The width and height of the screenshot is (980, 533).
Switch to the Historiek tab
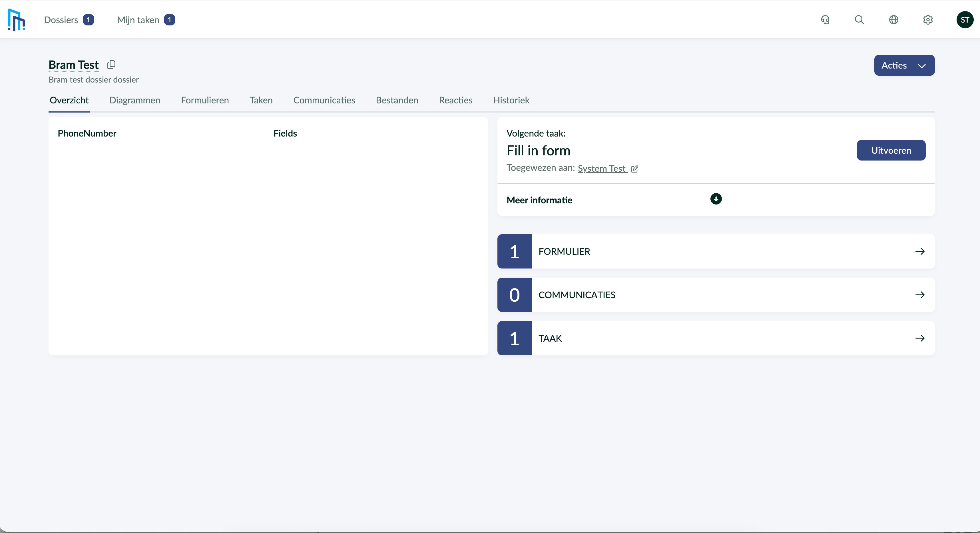511,100
